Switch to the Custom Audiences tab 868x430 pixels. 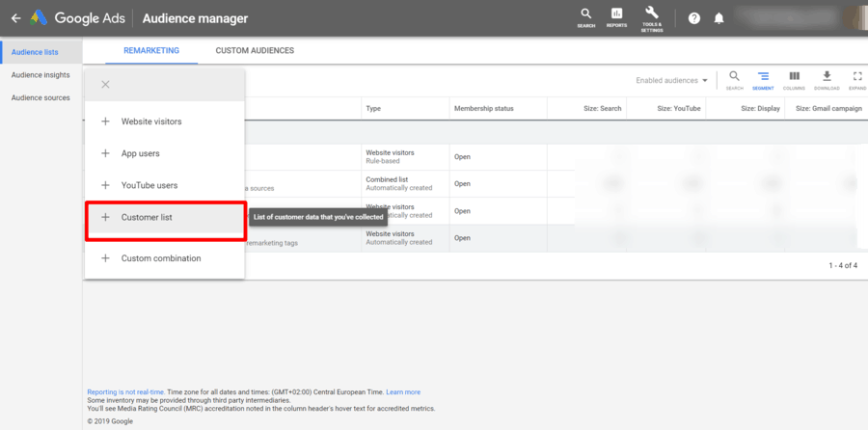click(x=255, y=50)
